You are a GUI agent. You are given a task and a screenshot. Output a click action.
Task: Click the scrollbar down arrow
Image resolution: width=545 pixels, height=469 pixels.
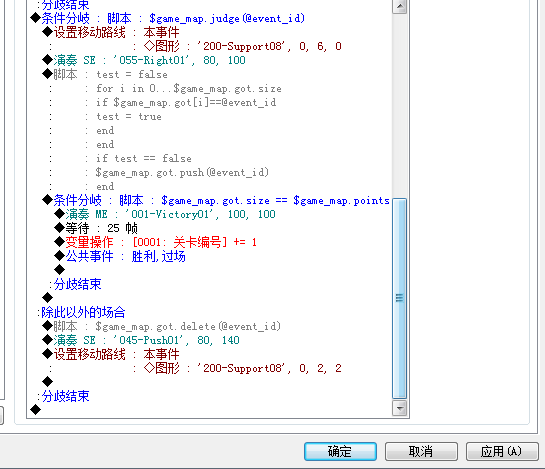(400, 408)
